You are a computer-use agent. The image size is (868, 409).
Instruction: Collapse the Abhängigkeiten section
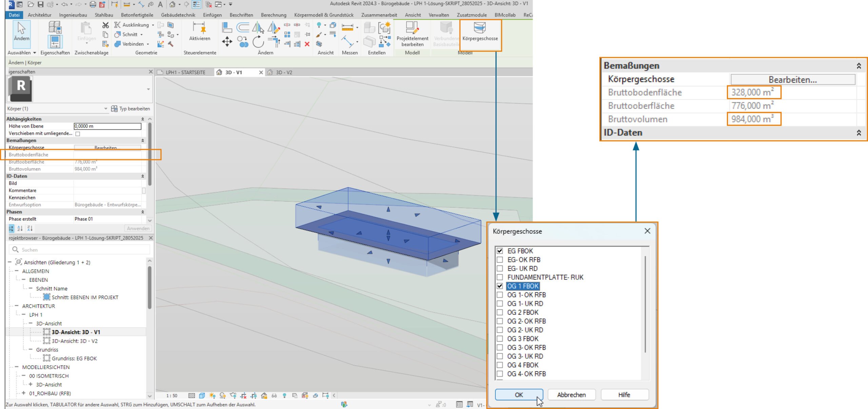coord(143,119)
